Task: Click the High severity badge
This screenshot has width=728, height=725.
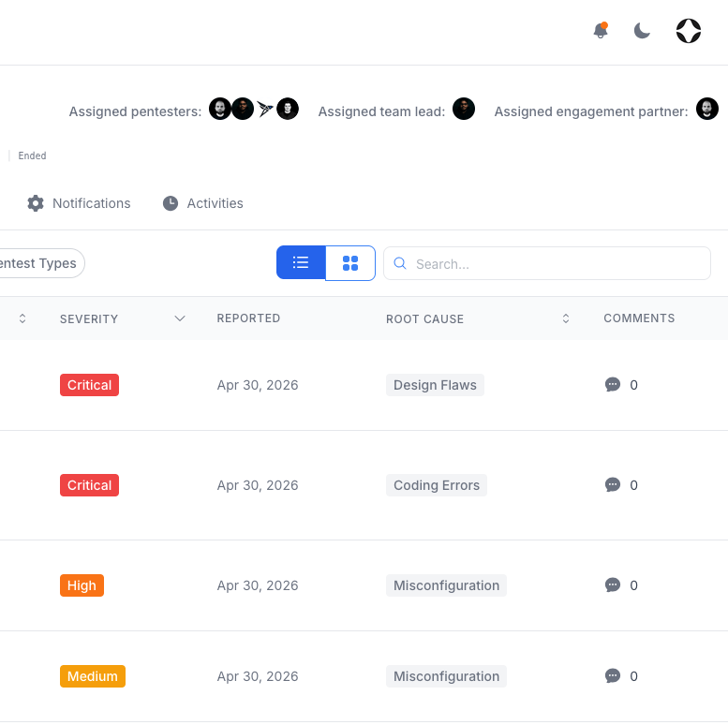Action: 82,585
